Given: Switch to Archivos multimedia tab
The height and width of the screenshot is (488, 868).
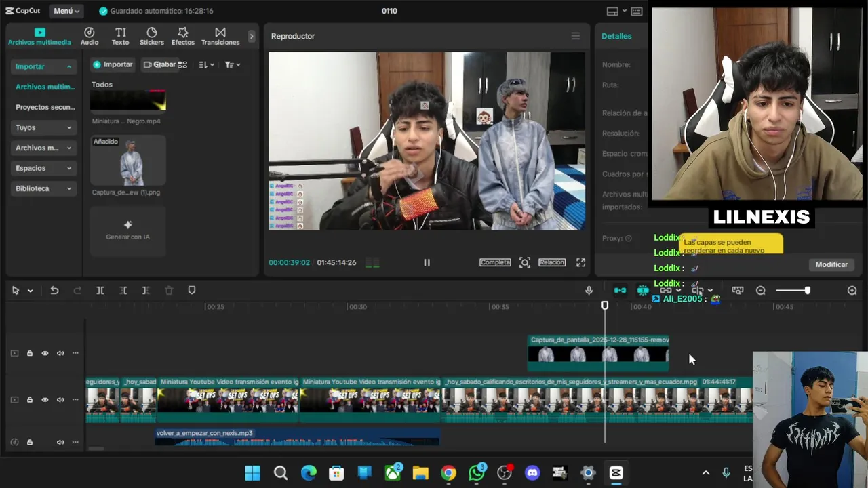Looking at the screenshot, I should (39, 37).
